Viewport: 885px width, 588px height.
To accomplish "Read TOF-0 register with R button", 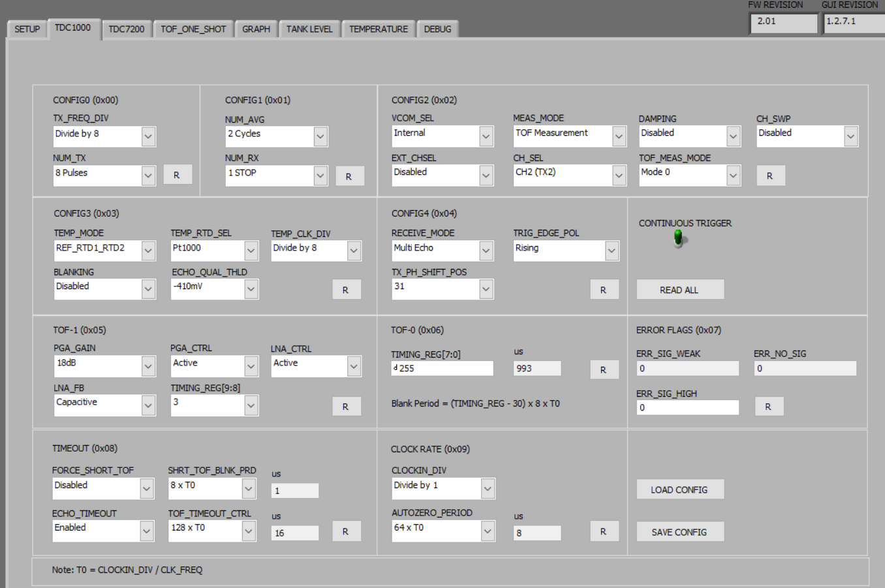I will [x=604, y=369].
